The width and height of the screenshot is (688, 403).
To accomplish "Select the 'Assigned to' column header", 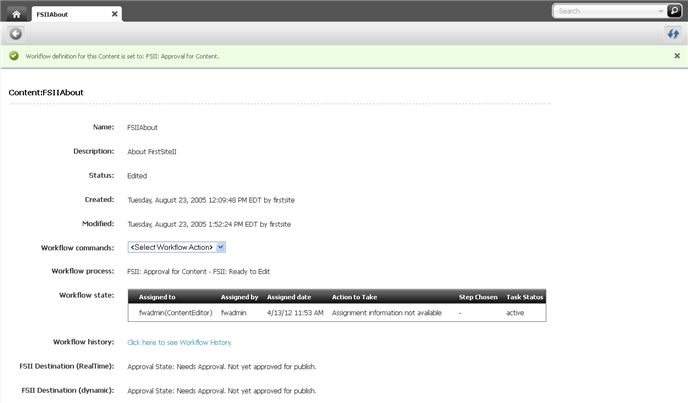I will 157,297.
